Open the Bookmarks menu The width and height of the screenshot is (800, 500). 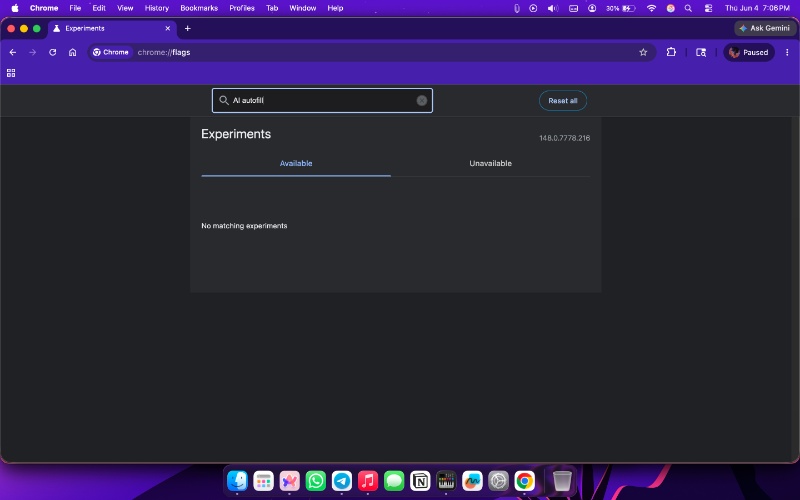pyautogui.click(x=199, y=8)
